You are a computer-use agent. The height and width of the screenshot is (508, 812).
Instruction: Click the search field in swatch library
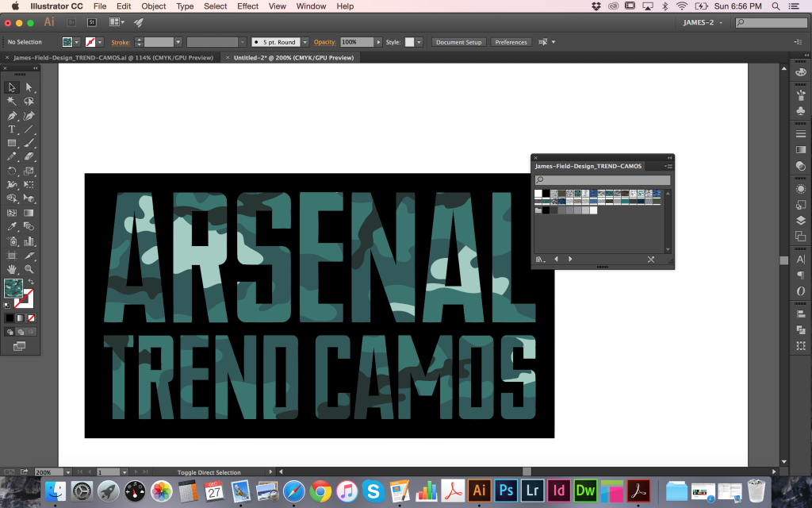coord(603,180)
